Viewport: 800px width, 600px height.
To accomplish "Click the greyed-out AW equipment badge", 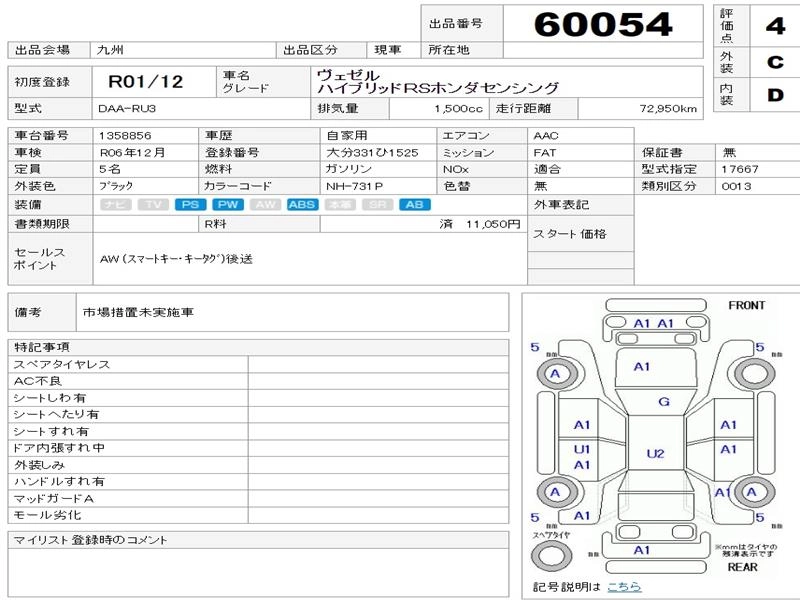I will pos(265,205).
